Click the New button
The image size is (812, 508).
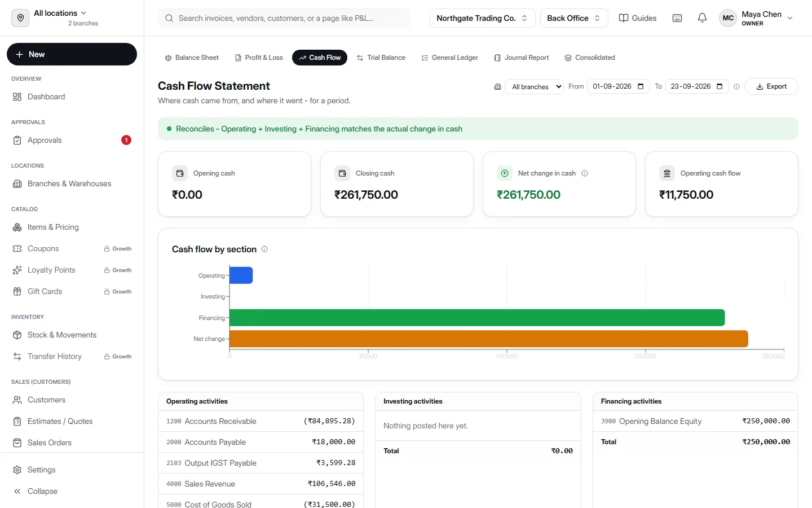[x=72, y=54]
